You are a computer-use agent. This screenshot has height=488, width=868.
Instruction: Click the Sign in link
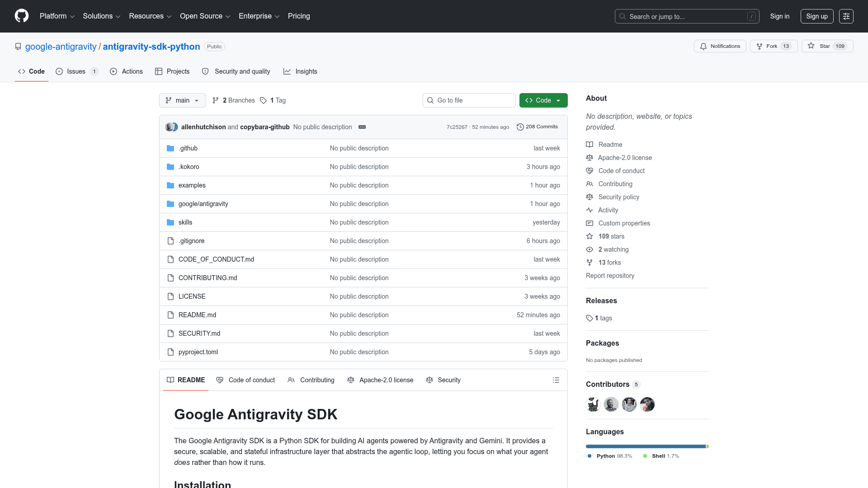click(x=779, y=16)
